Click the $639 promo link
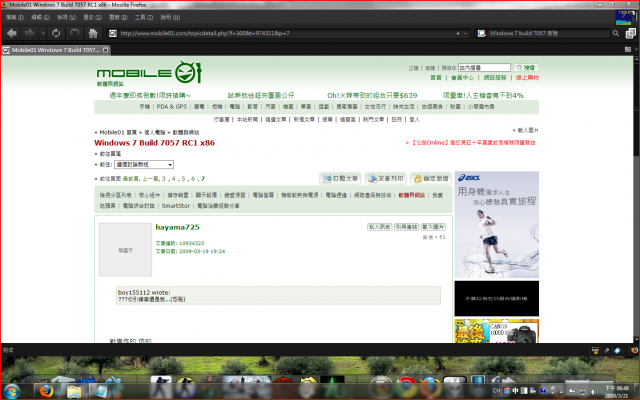Image resolution: width=640 pixels, height=400 pixels. click(x=372, y=96)
